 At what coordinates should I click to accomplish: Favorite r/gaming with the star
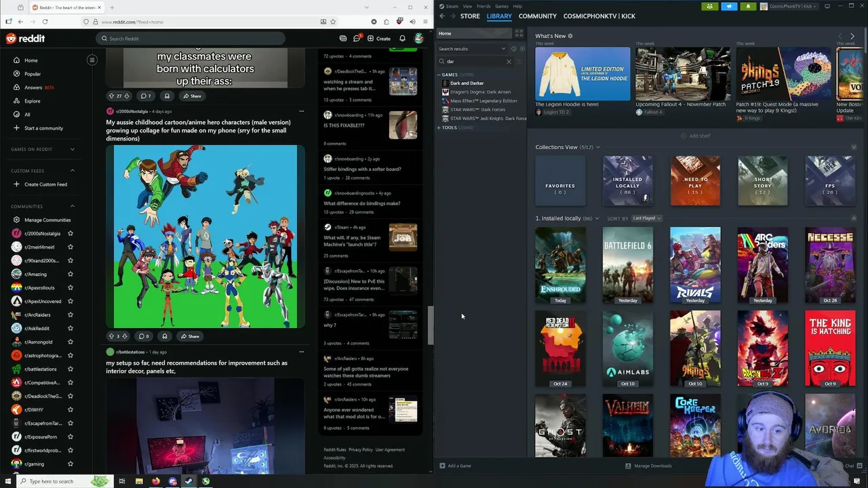pyautogui.click(x=70, y=464)
